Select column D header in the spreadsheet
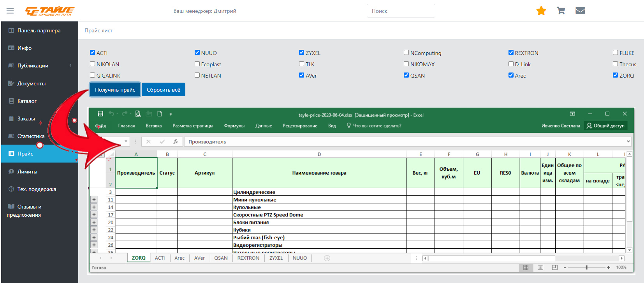 tap(319, 154)
